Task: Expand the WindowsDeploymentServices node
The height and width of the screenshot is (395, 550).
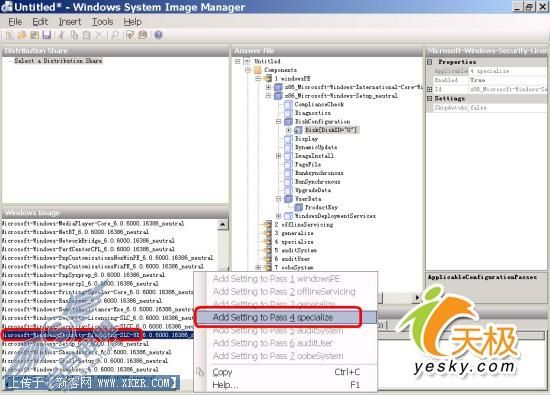Action: 279,216
